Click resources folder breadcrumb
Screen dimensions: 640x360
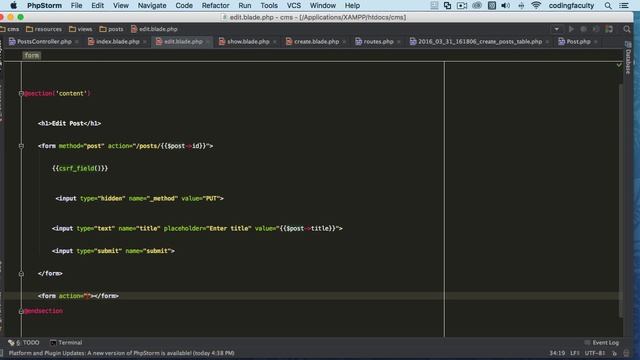point(44,29)
